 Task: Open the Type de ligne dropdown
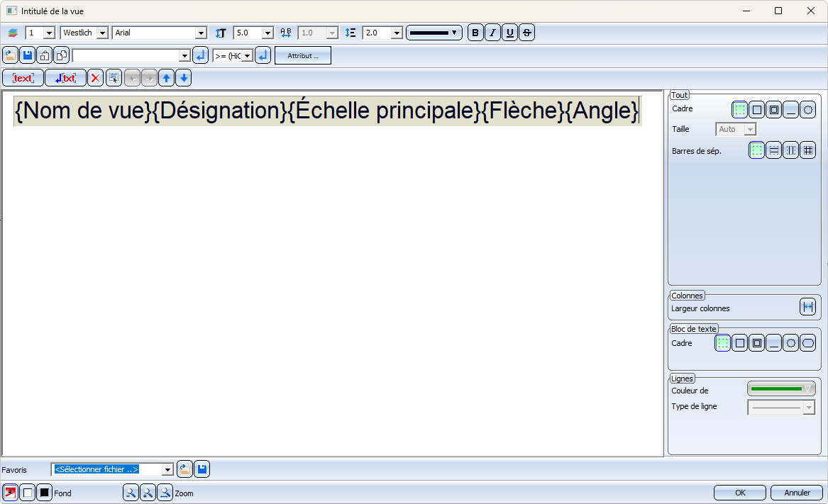[x=808, y=408]
